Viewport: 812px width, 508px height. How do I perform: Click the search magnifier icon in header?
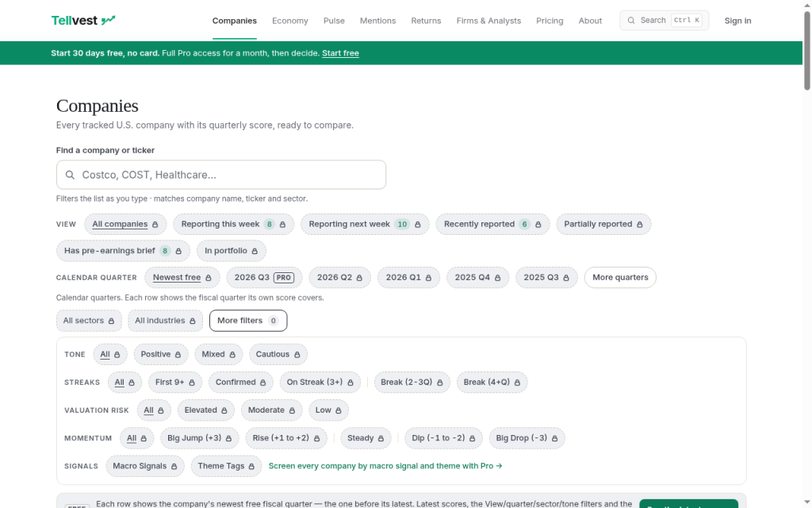tap(630, 20)
